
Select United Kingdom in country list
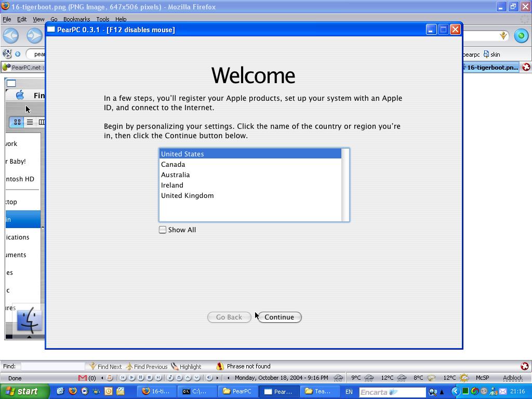pos(250,196)
